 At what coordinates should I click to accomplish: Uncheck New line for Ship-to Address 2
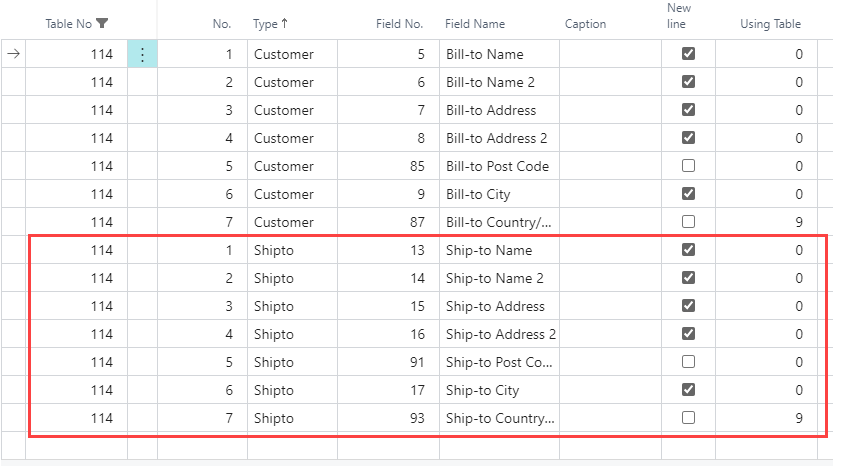pos(688,334)
